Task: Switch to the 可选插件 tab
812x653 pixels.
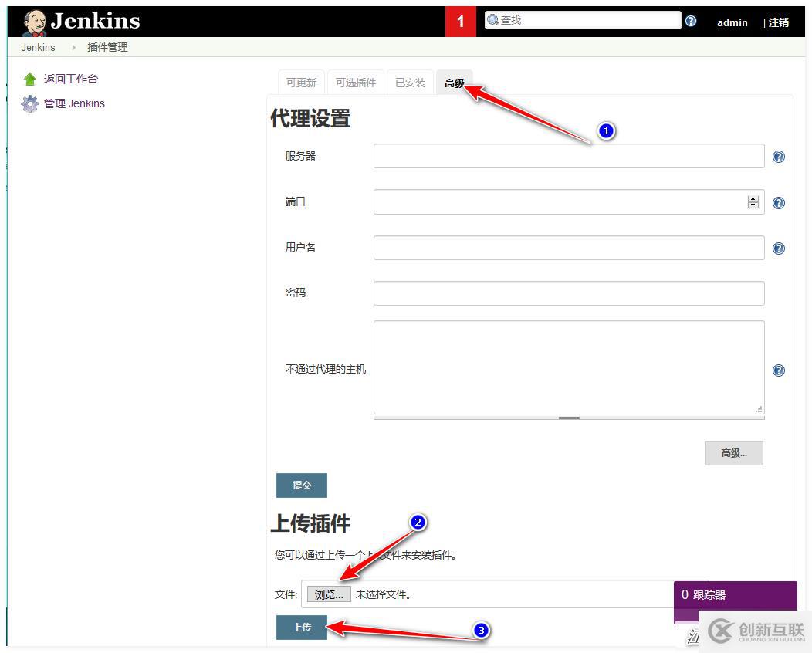Action: point(356,83)
